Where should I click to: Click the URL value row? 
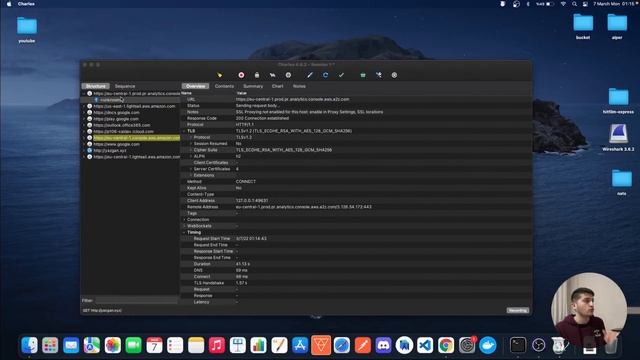tap(356, 99)
